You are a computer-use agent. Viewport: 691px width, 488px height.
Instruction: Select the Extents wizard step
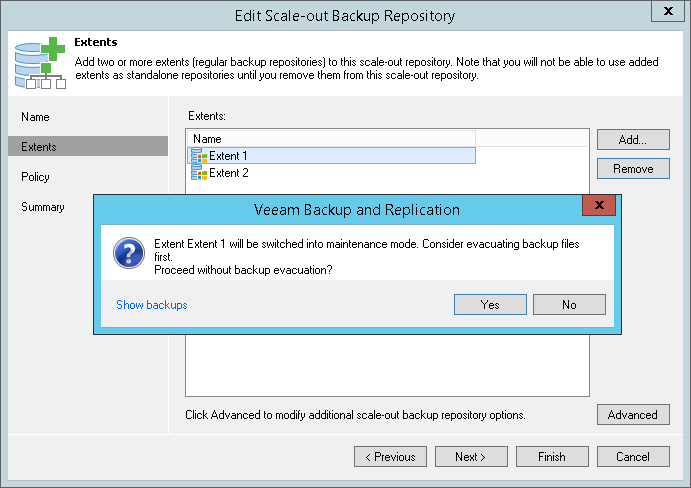pos(39,147)
